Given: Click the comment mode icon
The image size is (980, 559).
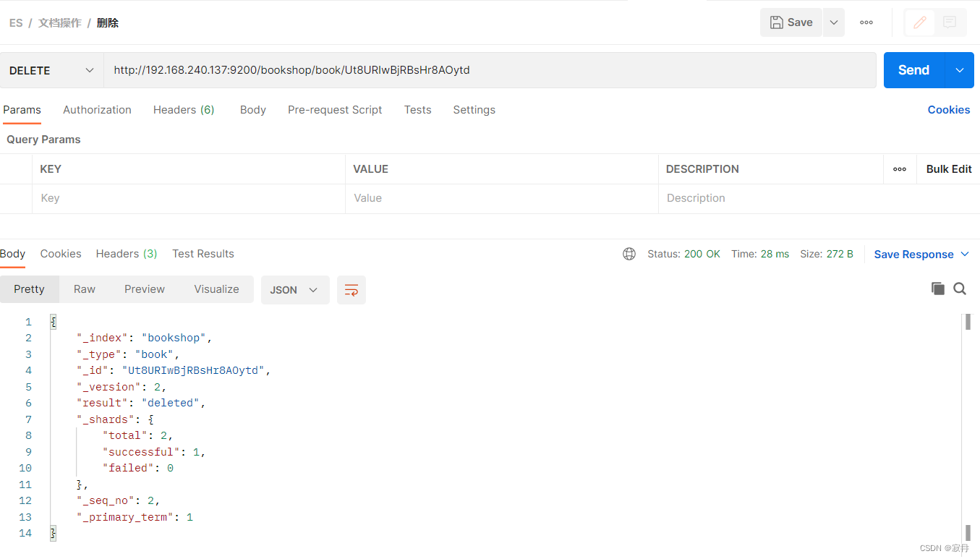Looking at the screenshot, I should (x=950, y=22).
